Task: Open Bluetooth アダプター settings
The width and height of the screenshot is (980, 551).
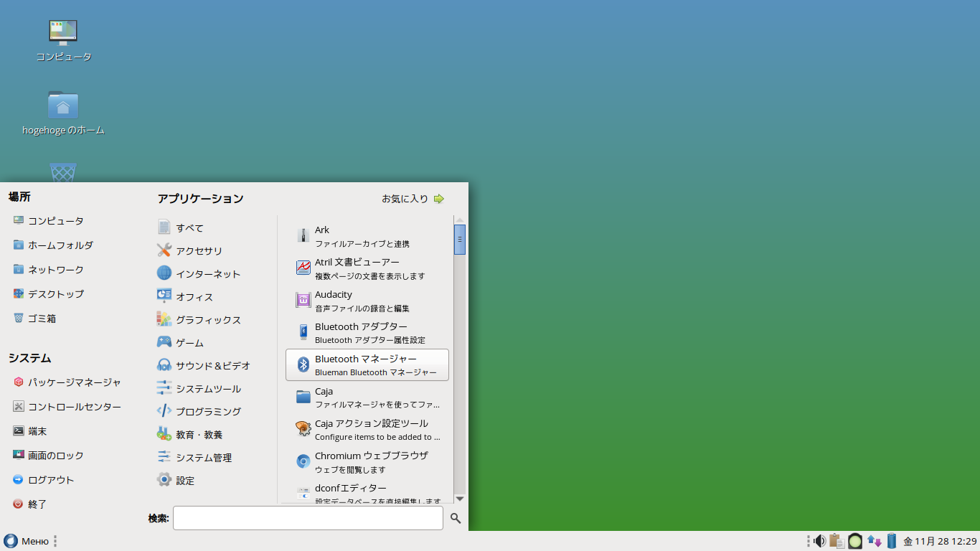Action: (367, 333)
